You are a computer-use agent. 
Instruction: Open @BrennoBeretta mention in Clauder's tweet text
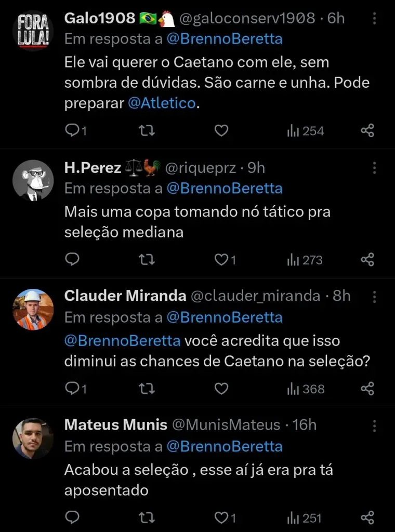click(122, 341)
